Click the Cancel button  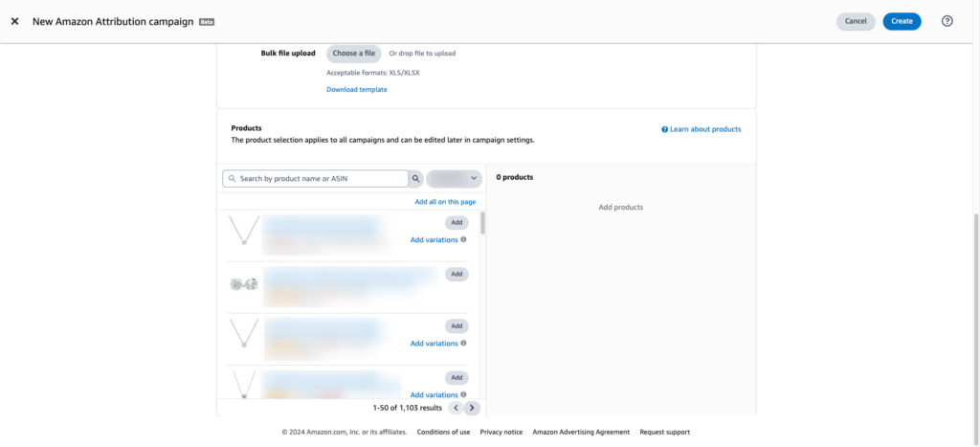click(856, 21)
